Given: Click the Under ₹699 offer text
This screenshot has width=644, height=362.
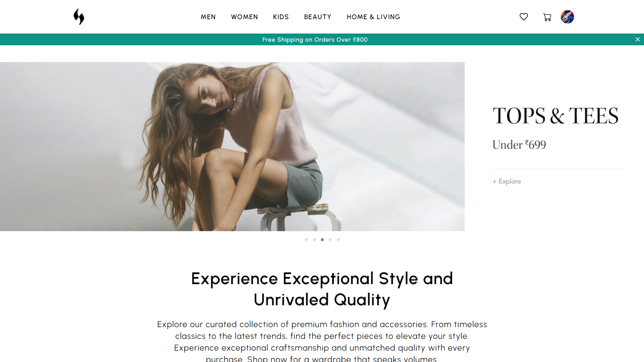Looking at the screenshot, I should pyautogui.click(x=519, y=145).
